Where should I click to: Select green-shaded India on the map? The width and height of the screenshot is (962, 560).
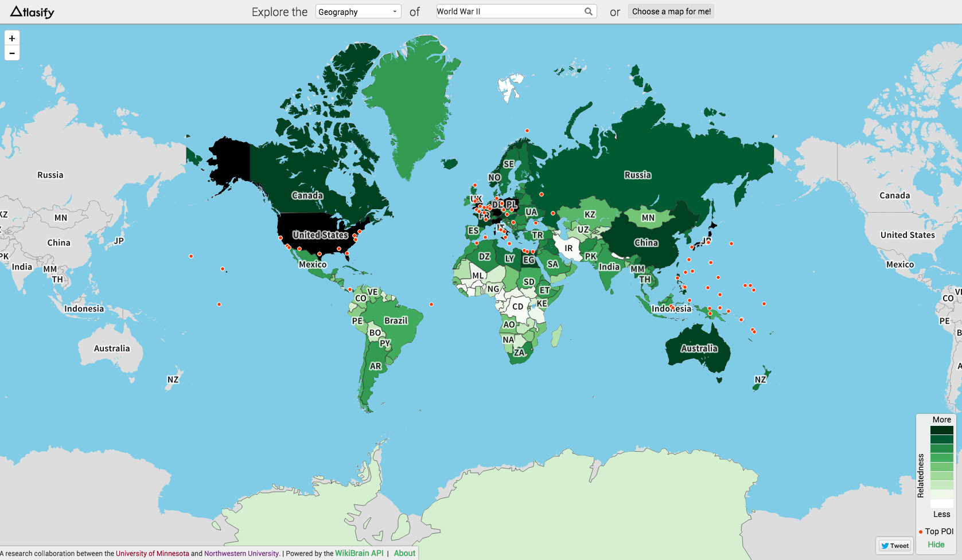pos(609,267)
